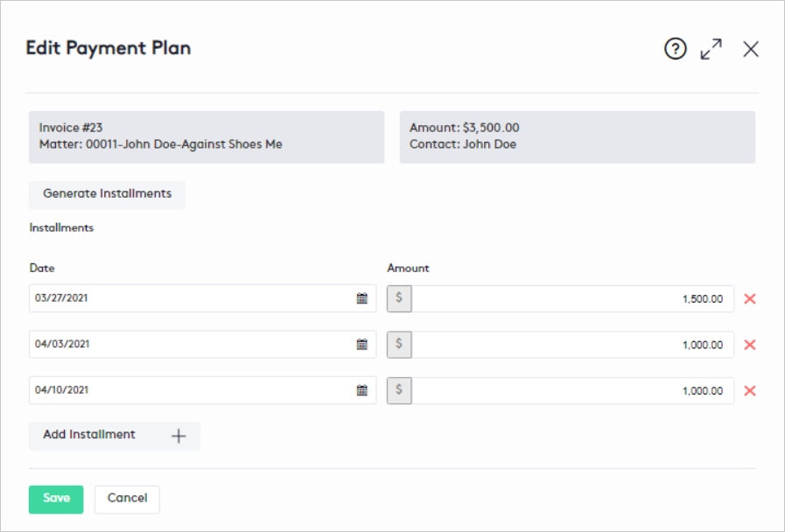Edit the 04/10/2021 date field
785x532 pixels.
pos(188,391)
